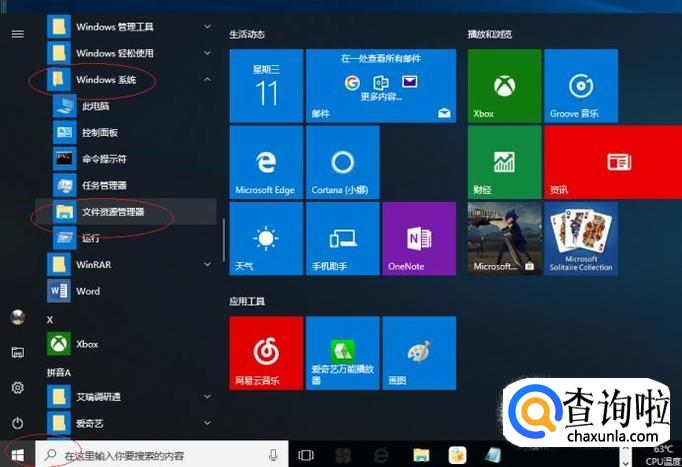This screenshot has width=682, height=467.
Task: Open 运行 Run dialog entry
Action: [126, 238]
